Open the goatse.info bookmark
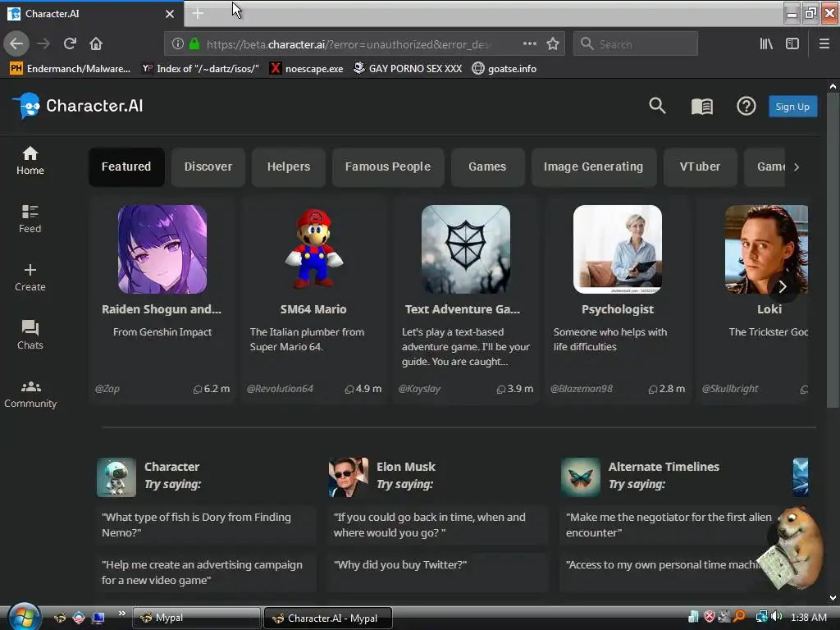 coord(504,69)
